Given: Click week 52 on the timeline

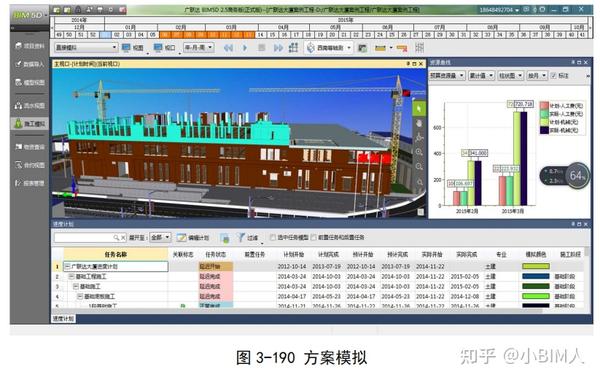Looking at the screenshot, I should click(93, 35).
